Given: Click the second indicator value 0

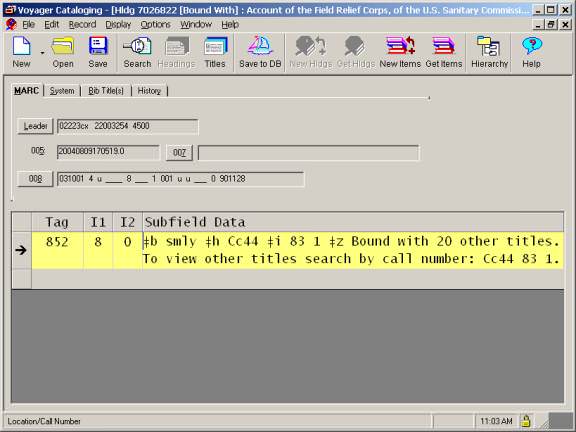Looking at the screenshot, I should (x=127, y=250).
